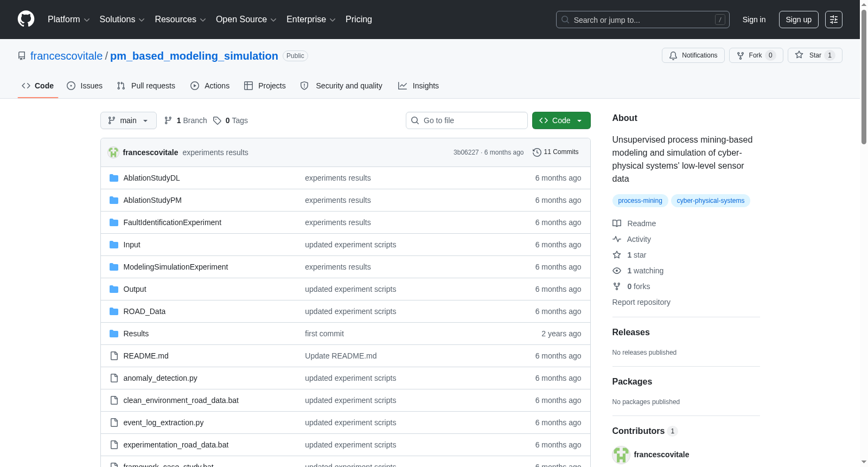The width and height of the screenshot is (868, 467).
Task: Open the FaultIdentificationExperiment folder icon
Action: click(x=114, y=222)
